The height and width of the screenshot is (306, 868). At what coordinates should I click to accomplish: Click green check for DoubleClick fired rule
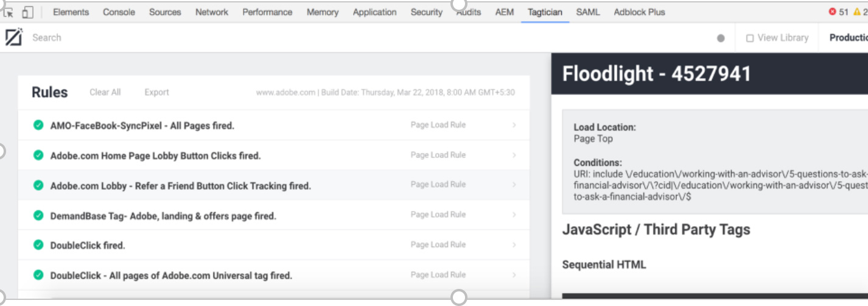(x=38, y=245)
